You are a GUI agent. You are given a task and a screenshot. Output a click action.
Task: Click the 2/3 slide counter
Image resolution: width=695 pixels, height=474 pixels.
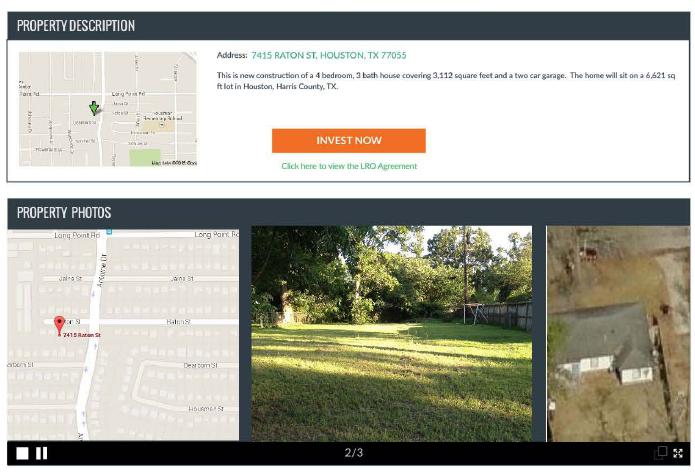353,453
